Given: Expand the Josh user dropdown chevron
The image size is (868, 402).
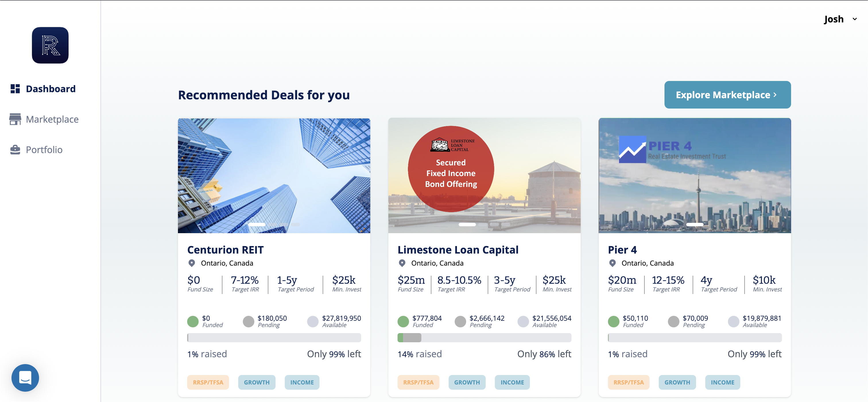Looking at the screenshot, I should [x=855, y=19].
